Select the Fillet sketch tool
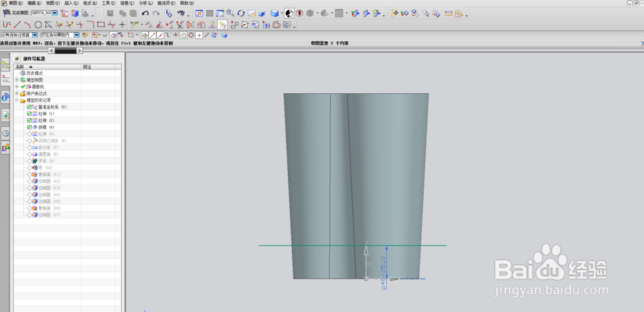 (90, 24)
